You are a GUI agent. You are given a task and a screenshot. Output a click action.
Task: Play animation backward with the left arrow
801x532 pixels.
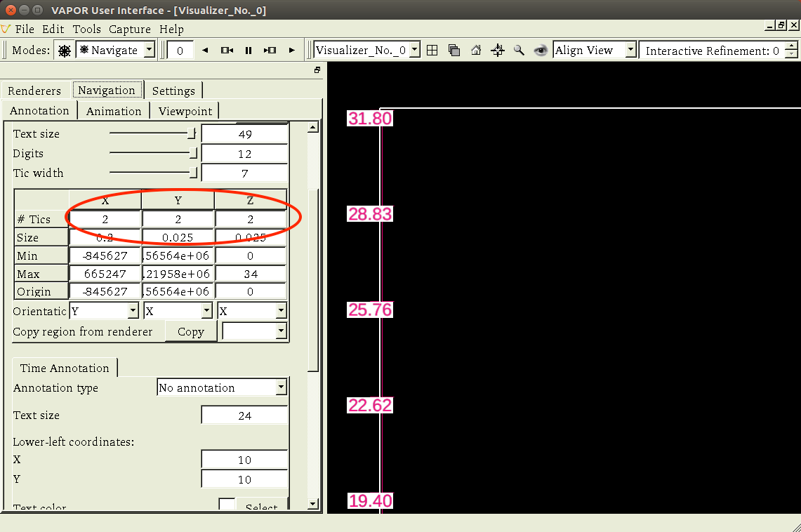tap(205, 50)
